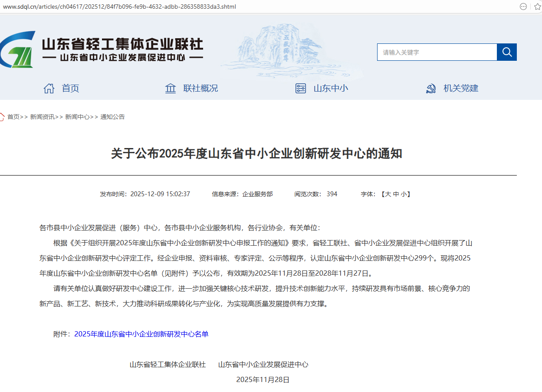
Task: Focus the 请输入关键字 search input field
Action: 437,52
